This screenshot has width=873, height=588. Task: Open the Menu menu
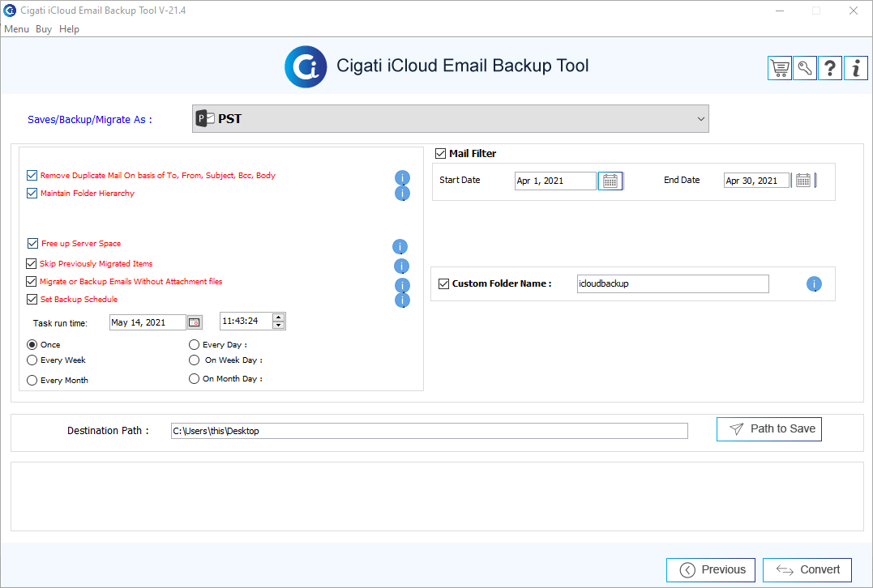[16, 29]
